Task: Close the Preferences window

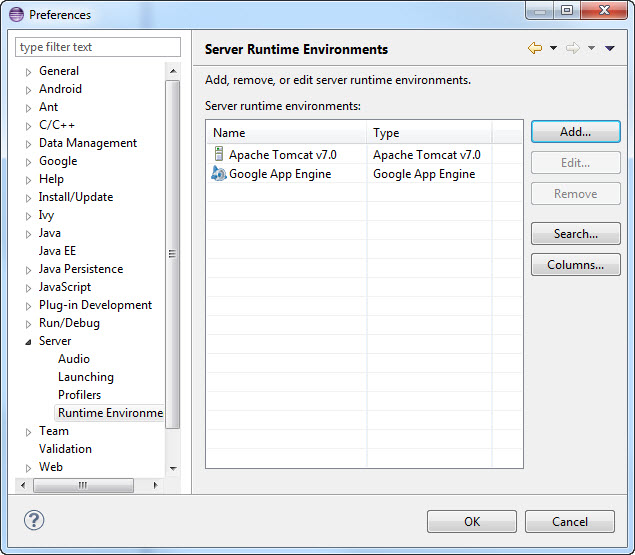Action: (604, 10)
